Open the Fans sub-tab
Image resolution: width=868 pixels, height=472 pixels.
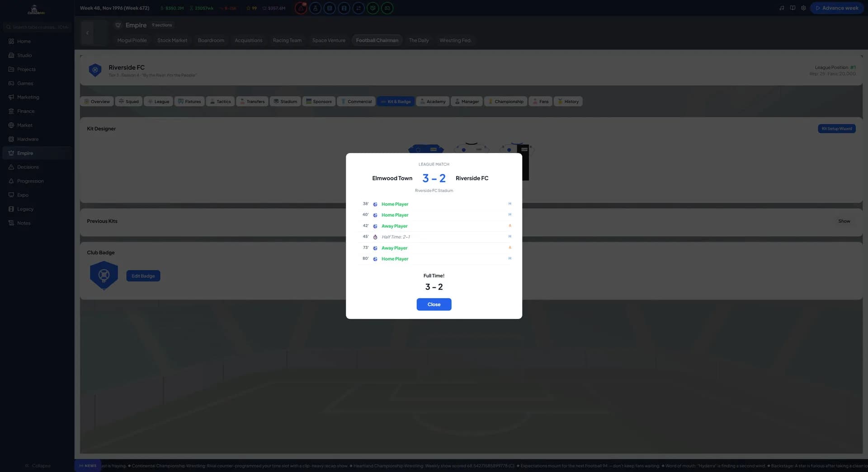coord(540,102)
